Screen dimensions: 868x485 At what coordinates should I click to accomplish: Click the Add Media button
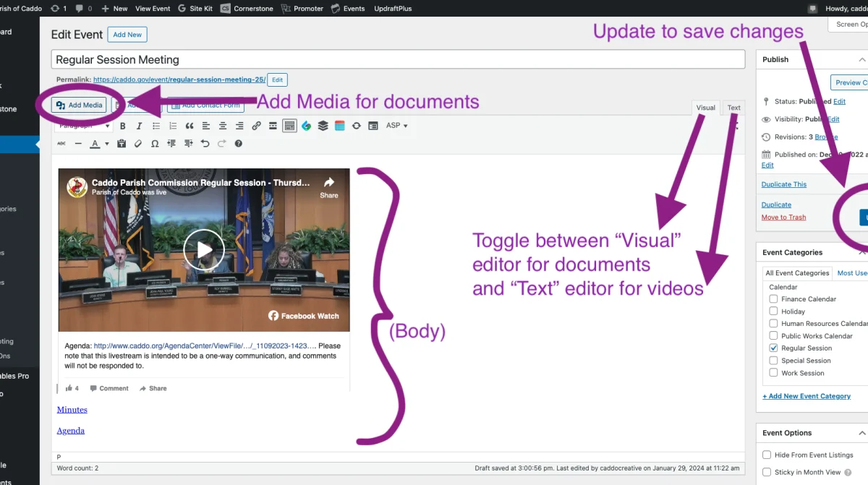tap(80, 106)
